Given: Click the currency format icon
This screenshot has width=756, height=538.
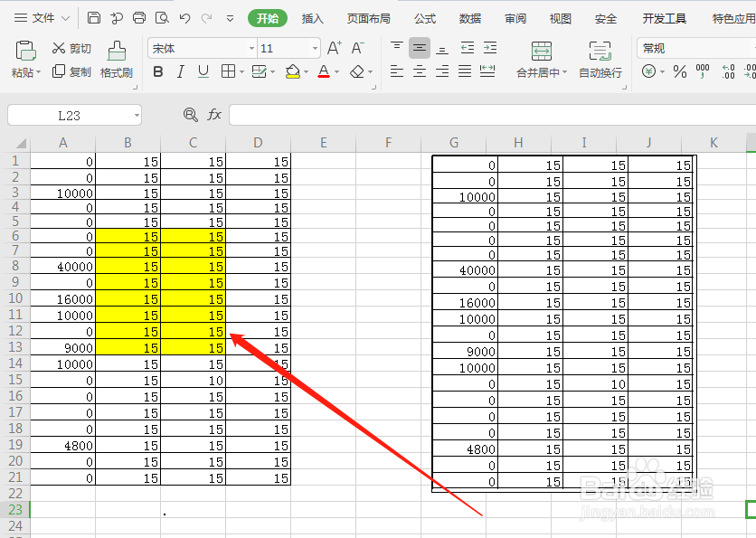Looking at the screenshot, I should click(x=649, y=71).
